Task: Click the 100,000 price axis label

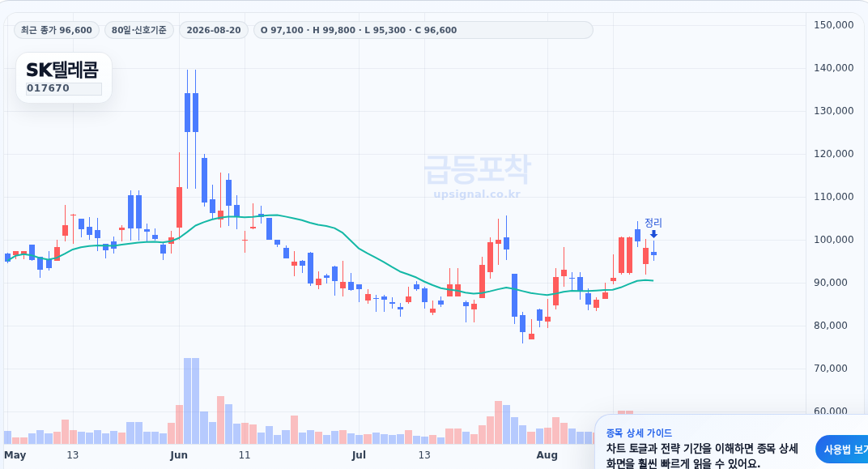Action: pyautogui.click(x=834, y=239)
